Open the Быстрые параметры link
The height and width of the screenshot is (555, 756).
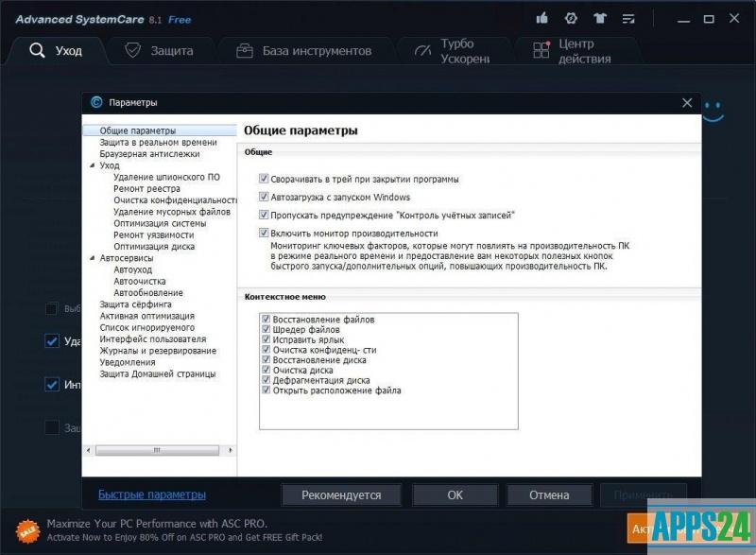pos(152,494)
